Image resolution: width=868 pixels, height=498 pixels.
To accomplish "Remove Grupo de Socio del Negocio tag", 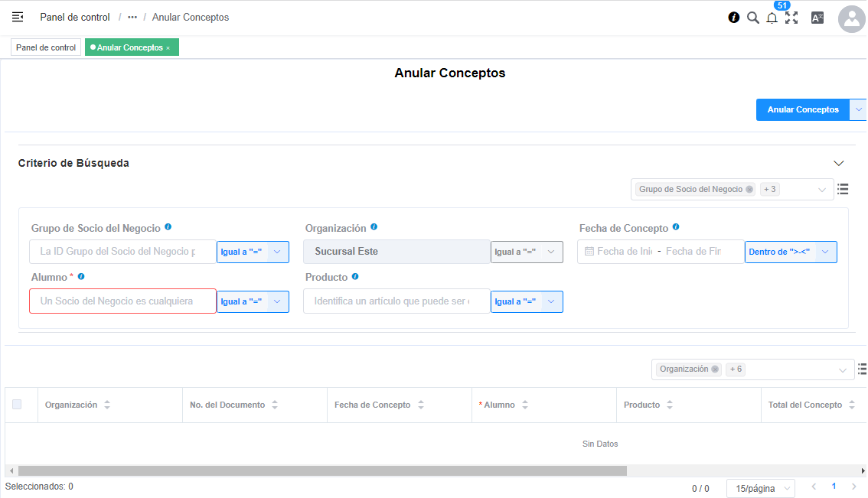I will click(749, 190).
